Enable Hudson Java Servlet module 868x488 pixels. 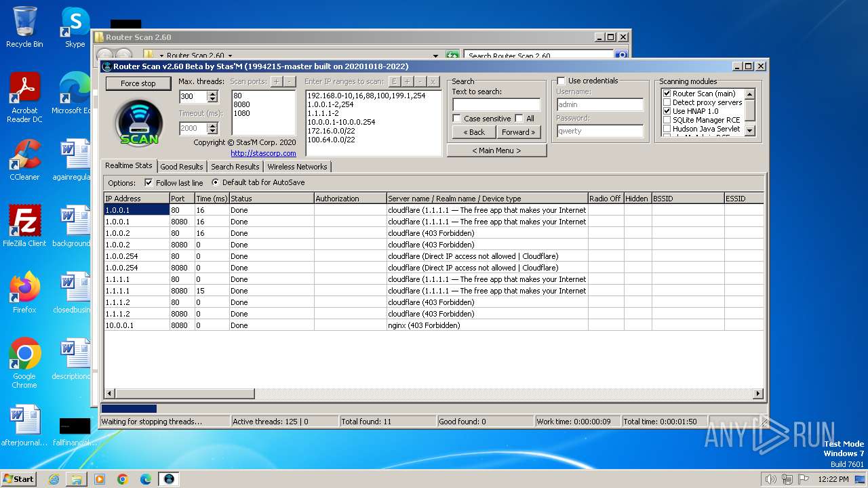pyautogui.click(x=667, y=129)
